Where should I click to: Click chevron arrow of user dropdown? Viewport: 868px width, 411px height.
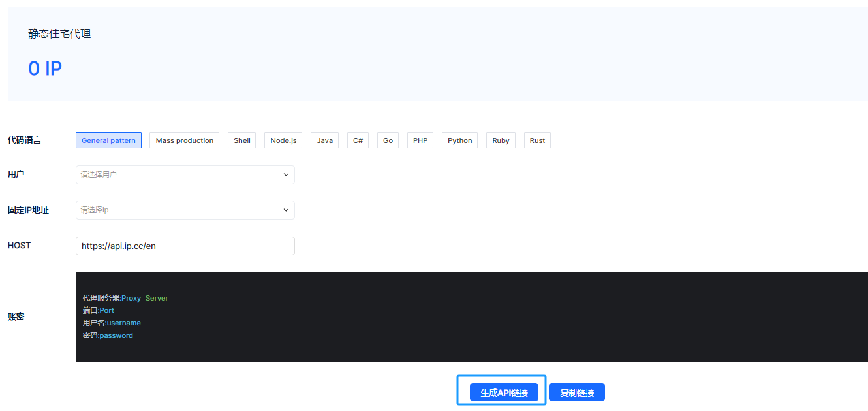[x=286, y=175]
